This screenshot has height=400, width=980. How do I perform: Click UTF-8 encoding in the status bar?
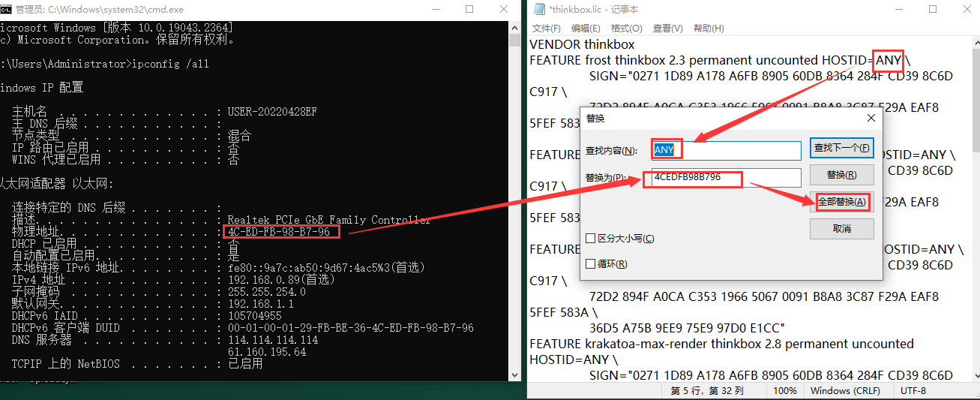click(x=914, y=391)
